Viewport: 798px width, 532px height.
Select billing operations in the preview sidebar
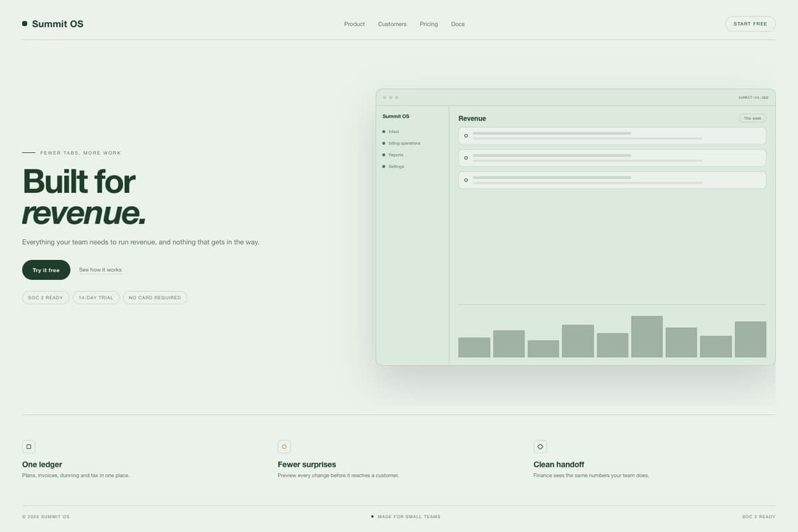pyautogui.click(x=402, y=143)
